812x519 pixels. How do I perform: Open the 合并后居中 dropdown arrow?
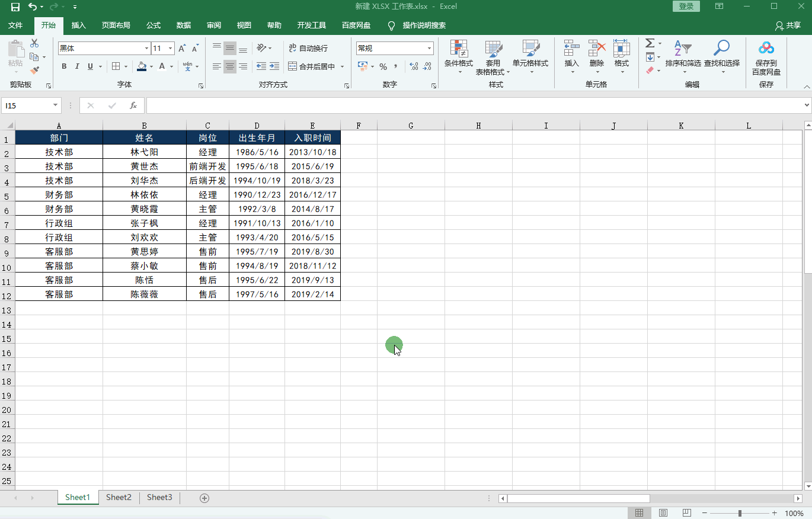pyautogui.click(x=342, y=66)
